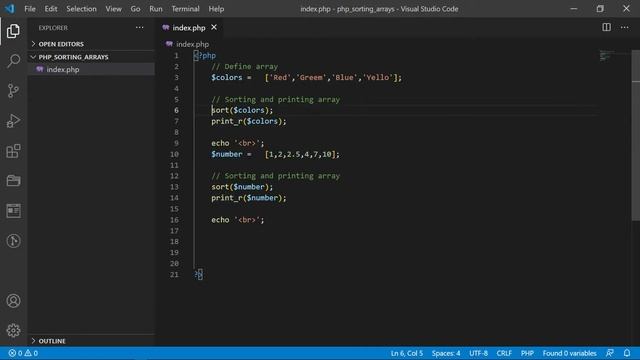Open the Run menu
640x360 pixels.
[156, 9]
